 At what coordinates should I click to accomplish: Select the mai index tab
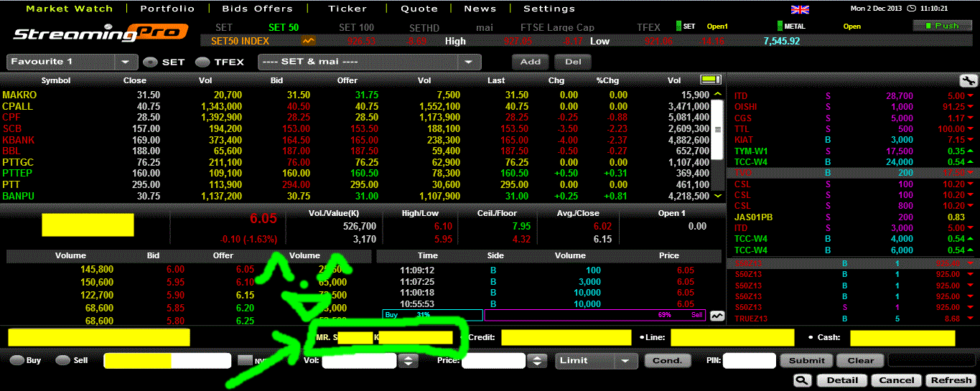(485, 27)
